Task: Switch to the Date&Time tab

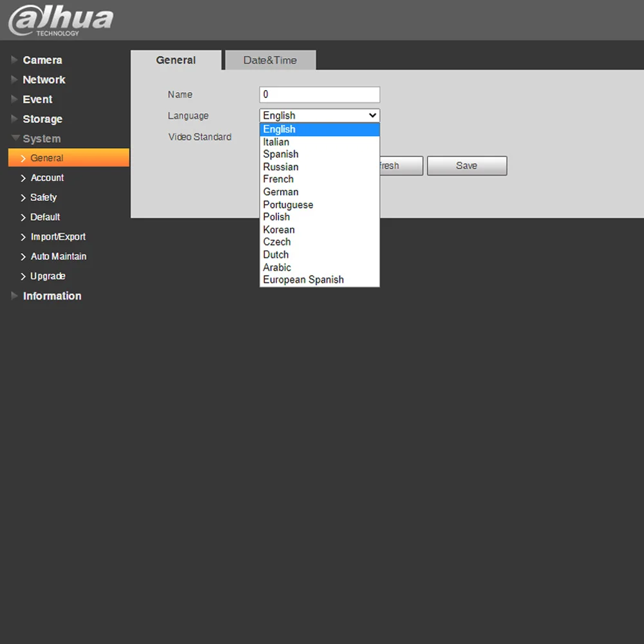Action: coord(270,61)
